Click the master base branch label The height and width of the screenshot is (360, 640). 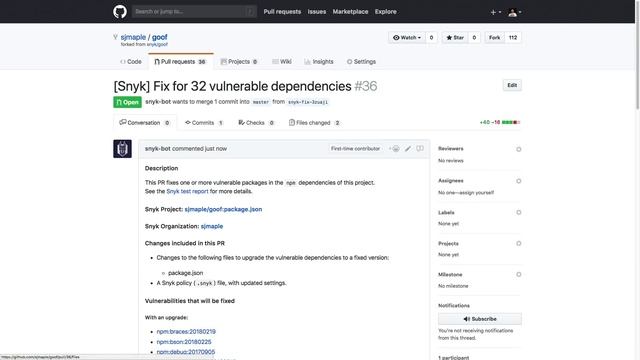click(x=261, y=102)
